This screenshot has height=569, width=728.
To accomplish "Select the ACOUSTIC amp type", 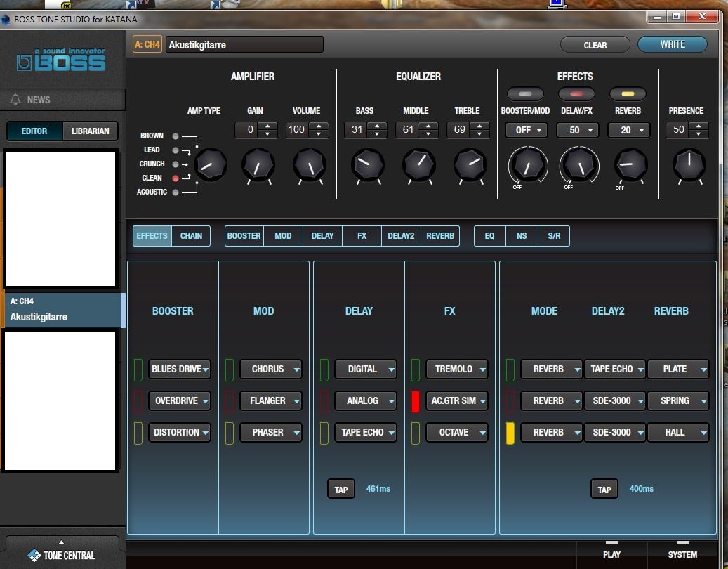I will 175,192.
